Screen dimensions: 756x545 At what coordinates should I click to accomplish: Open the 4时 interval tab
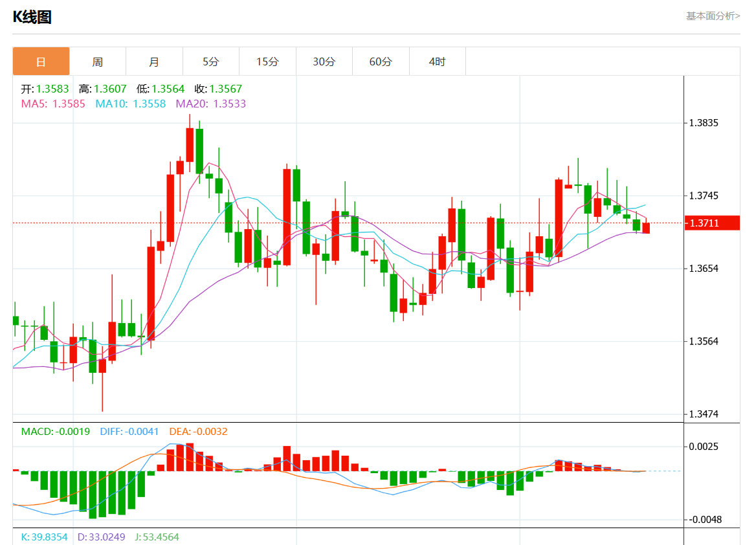tap(438, 61)
